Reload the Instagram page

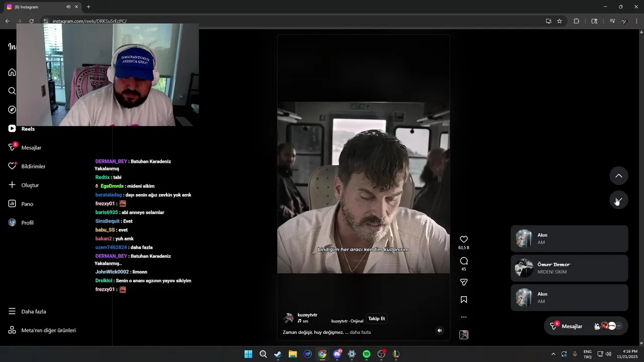pyautogui.click(x=31, y=21)
